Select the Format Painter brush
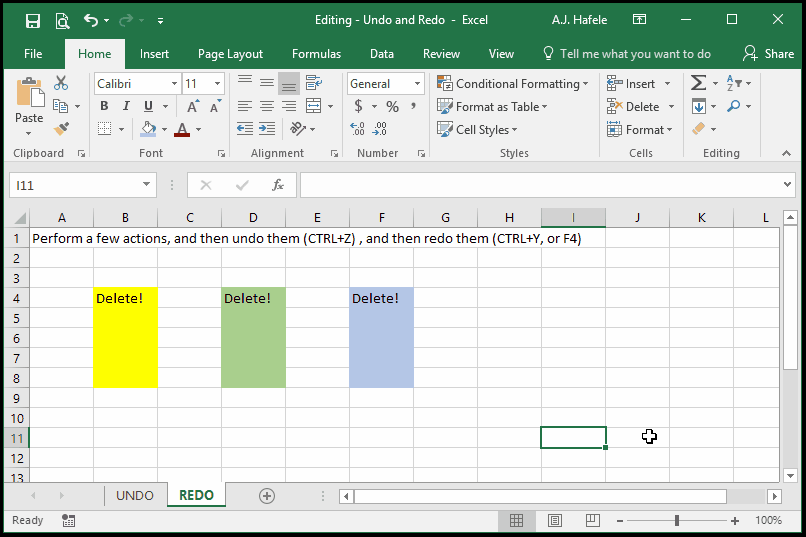The height and width of the screenshot is (537, 806). click(x=61, y=129)
